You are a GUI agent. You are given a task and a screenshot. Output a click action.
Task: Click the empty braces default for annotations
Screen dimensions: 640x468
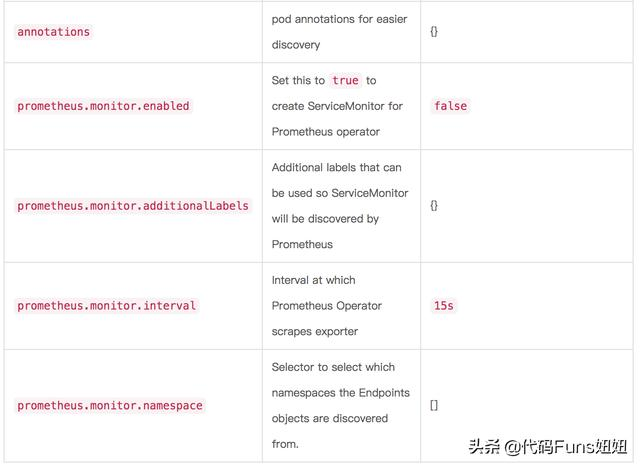(x=434, y=32)
